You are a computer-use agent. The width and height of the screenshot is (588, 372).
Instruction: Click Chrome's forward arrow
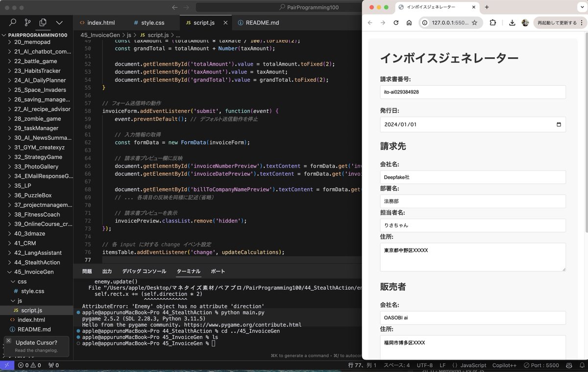tap(383, 23)
